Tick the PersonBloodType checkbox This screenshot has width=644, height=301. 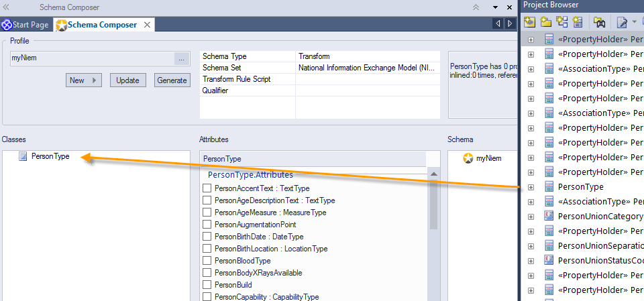(x=207, y=261)
